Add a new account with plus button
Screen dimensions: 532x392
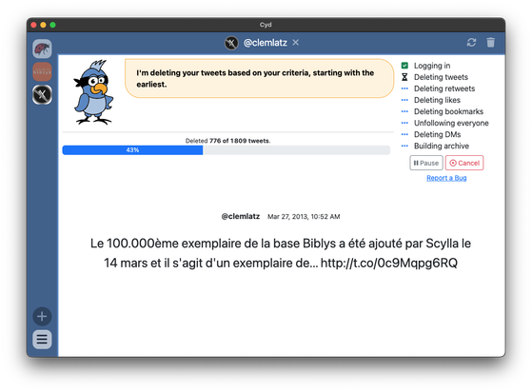pyautogui.click(x=42, y=317)
